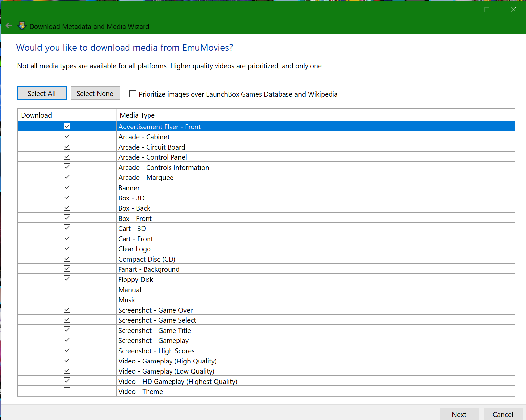
Task: Select the 'Floppy Disk' row text
Action: pos(136,280)
